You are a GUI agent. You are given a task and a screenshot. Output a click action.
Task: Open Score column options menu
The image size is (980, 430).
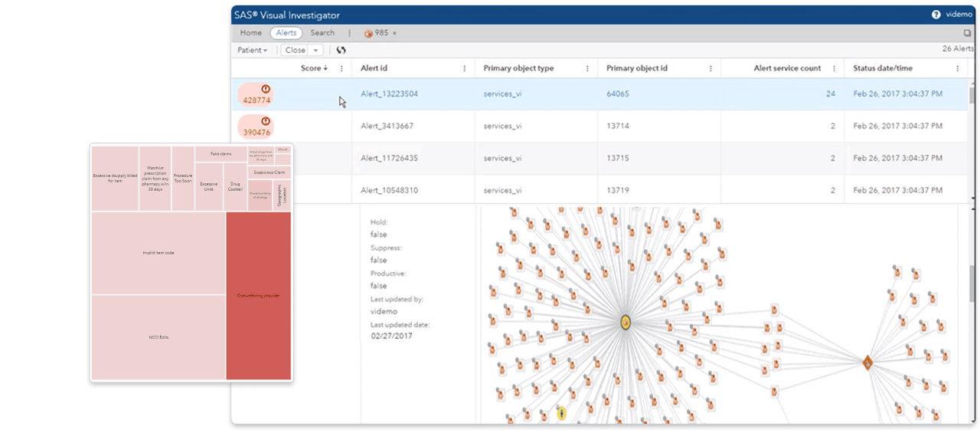[x=341, y=68]
